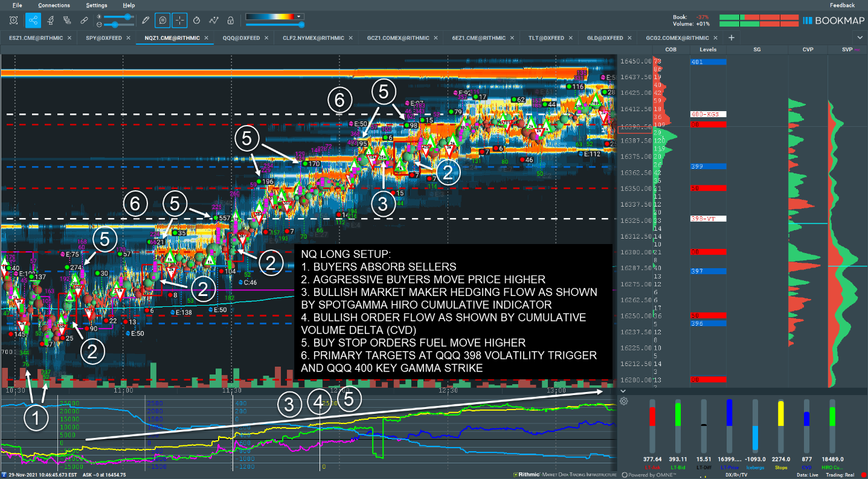The image size is (868, 479).
Task: Toggle the text notes bubble tool
Action: click(x=162, y=20)
